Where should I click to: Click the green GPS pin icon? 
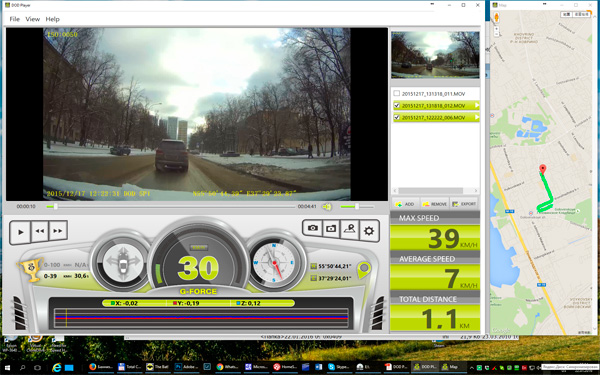point(364,270)
